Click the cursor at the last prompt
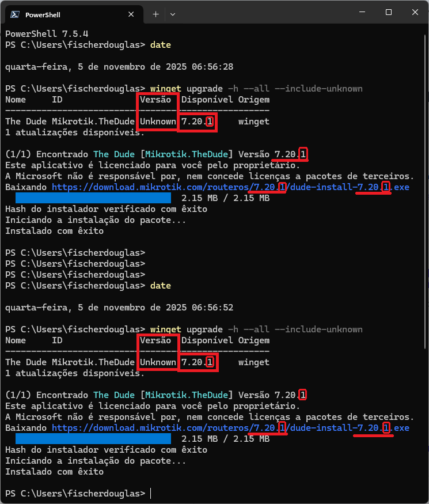The image size is (429, 504). [150, 494]
